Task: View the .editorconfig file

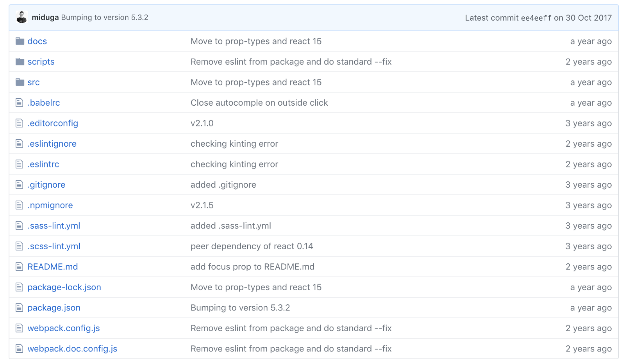Action: click(x=53, y=123)
